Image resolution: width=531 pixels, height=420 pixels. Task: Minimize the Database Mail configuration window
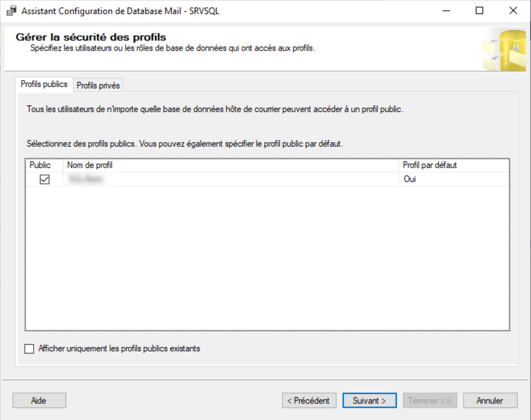pyautogui.click(x=446, y=11)
